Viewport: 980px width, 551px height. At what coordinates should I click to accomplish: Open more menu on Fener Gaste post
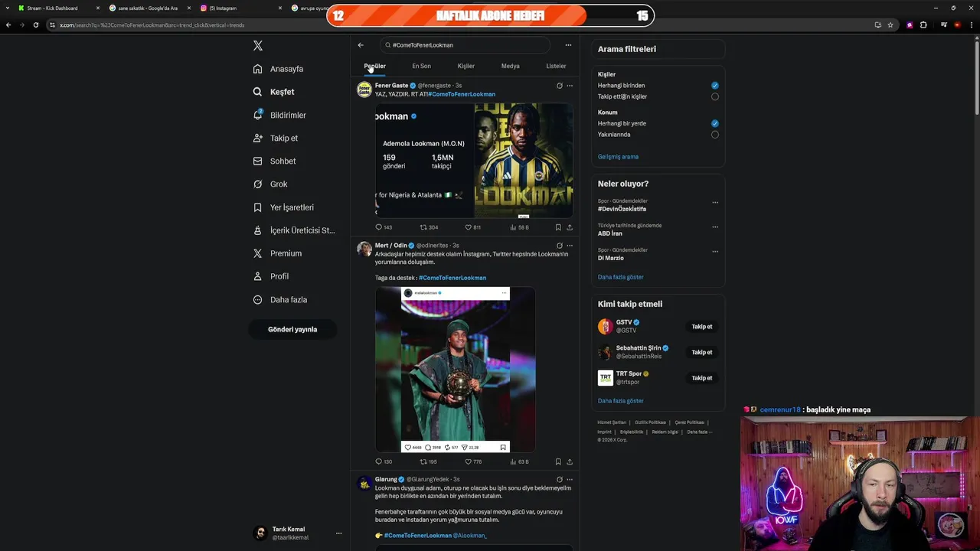coord(570,86)
